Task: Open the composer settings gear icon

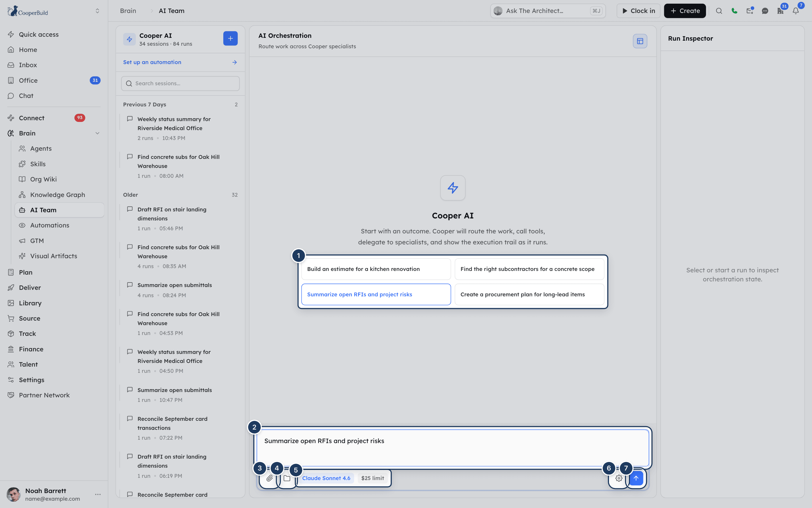Action: (619, 478)
